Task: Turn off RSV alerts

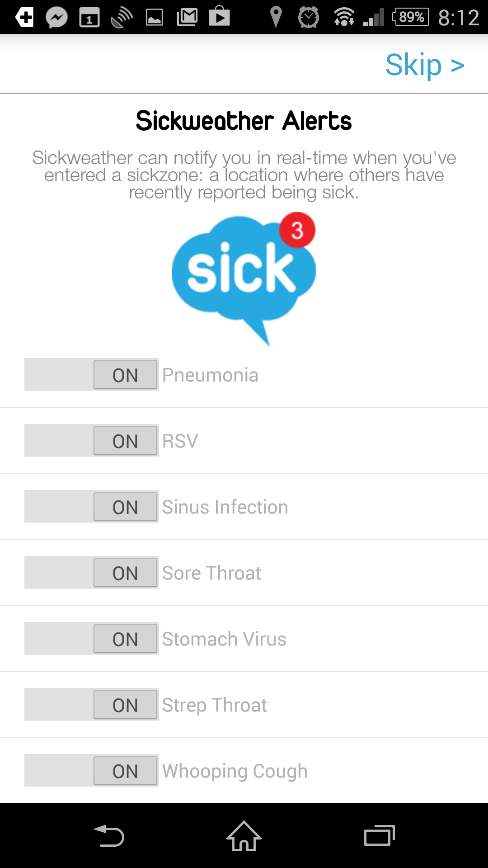Action: click(91, 440)
